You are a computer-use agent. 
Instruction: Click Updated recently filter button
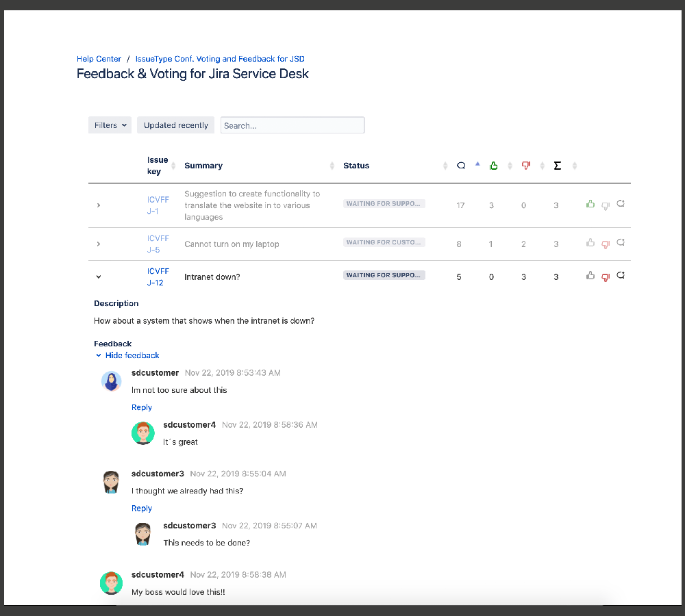[x=175, y=125]
